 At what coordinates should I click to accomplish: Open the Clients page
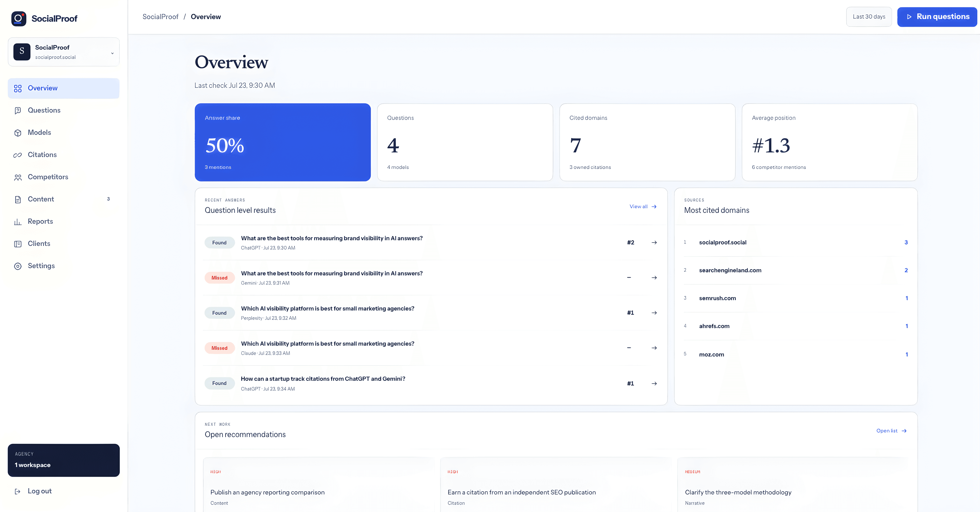click(x=64, y=244)
